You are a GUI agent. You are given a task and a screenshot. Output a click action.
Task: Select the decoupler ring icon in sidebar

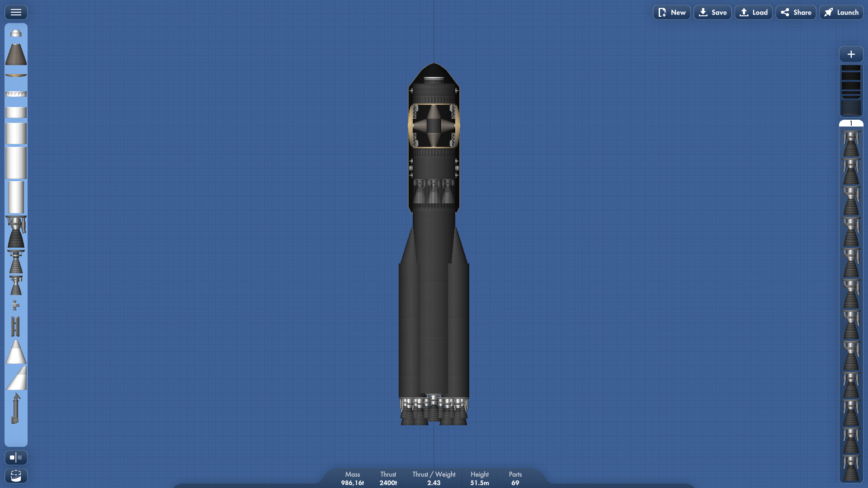coord(16,94)
